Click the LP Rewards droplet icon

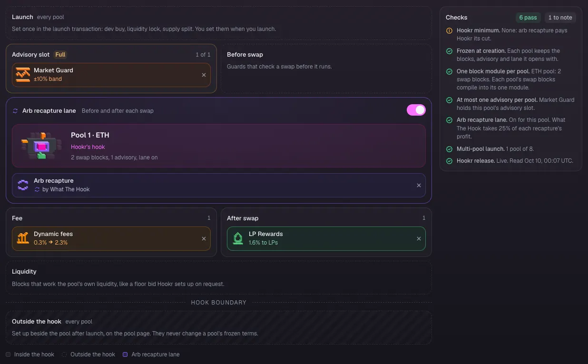pyautogui.click(x=238, y=238)
